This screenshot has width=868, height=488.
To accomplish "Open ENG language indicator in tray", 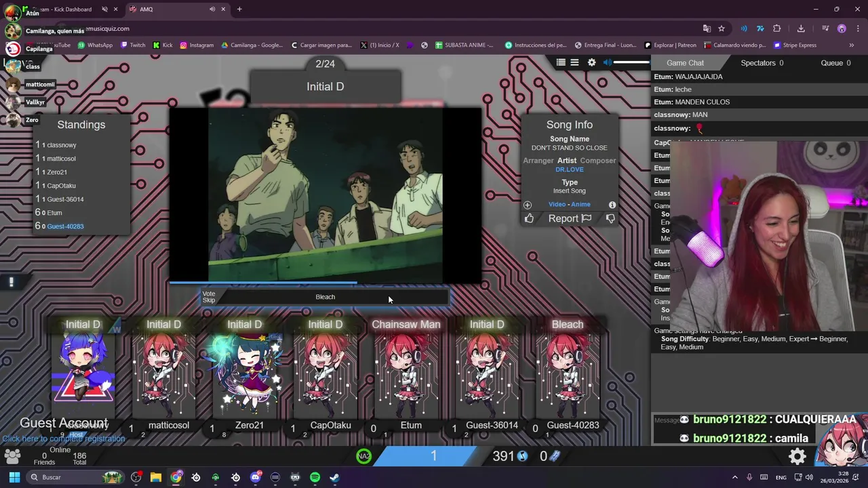I will click(x=781, y=477).
